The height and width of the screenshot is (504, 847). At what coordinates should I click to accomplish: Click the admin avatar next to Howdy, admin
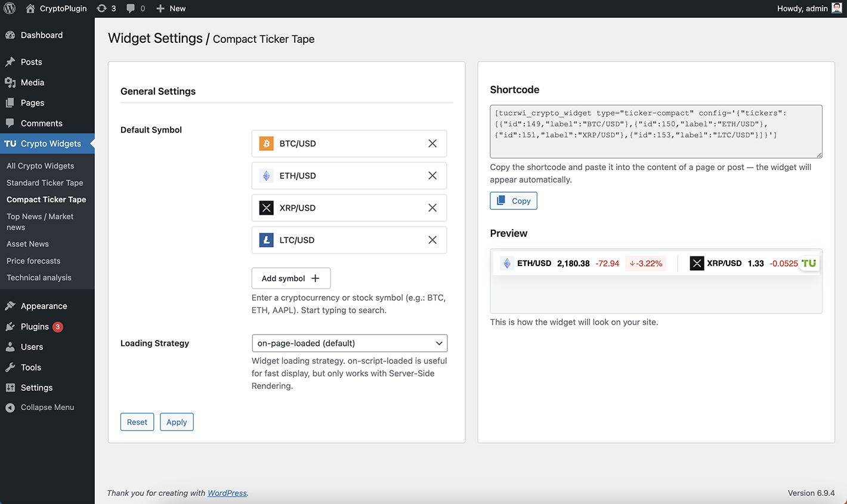(836, 8)
